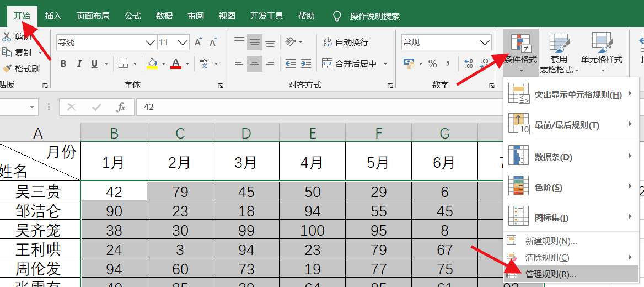
Task: Click the 剪切 cut scissors icon
Action: click(x=7, y=36)
